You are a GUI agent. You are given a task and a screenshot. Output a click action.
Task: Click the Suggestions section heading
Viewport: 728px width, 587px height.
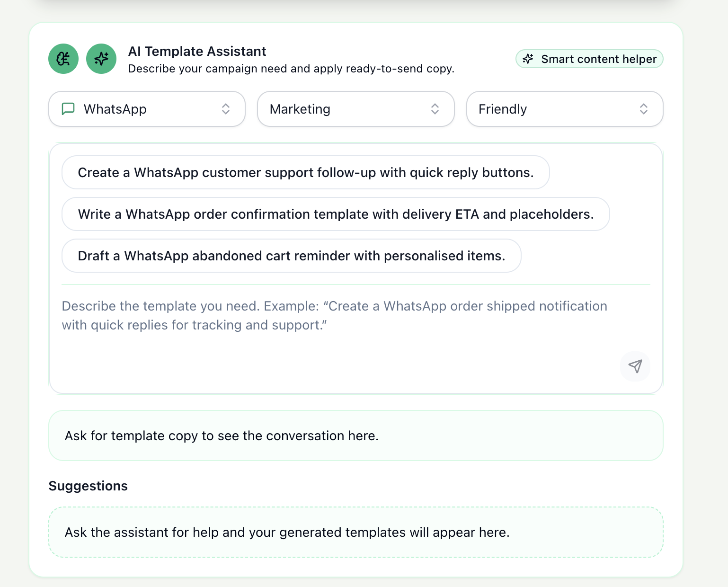pos(88,486)
